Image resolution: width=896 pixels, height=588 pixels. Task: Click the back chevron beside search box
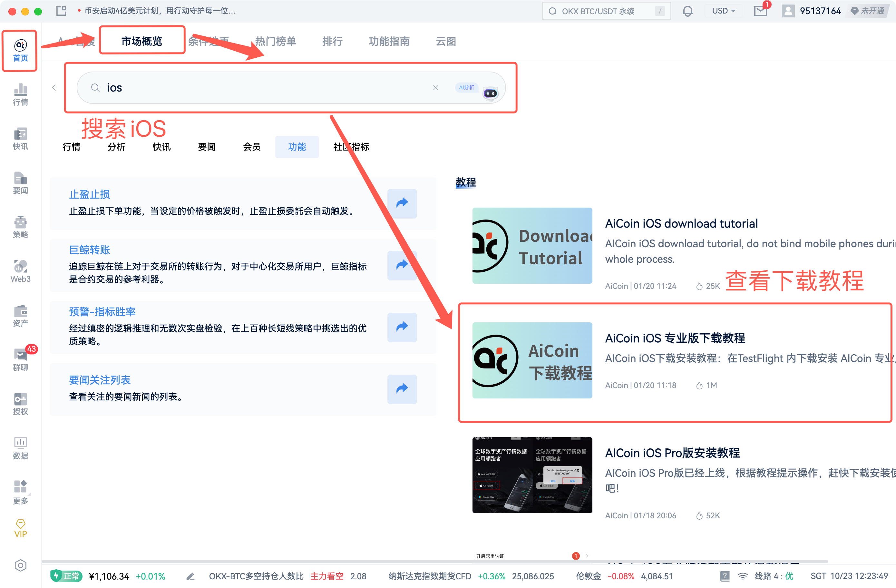54,88
